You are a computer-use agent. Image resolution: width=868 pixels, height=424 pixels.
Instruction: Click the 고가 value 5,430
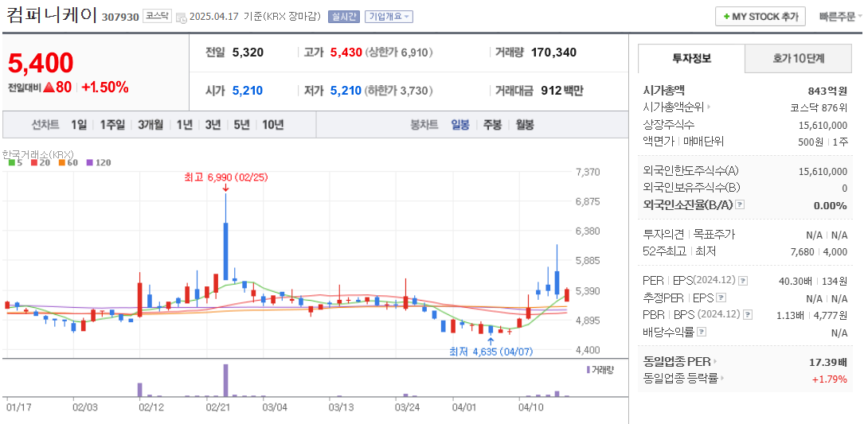tap(346, 53)
